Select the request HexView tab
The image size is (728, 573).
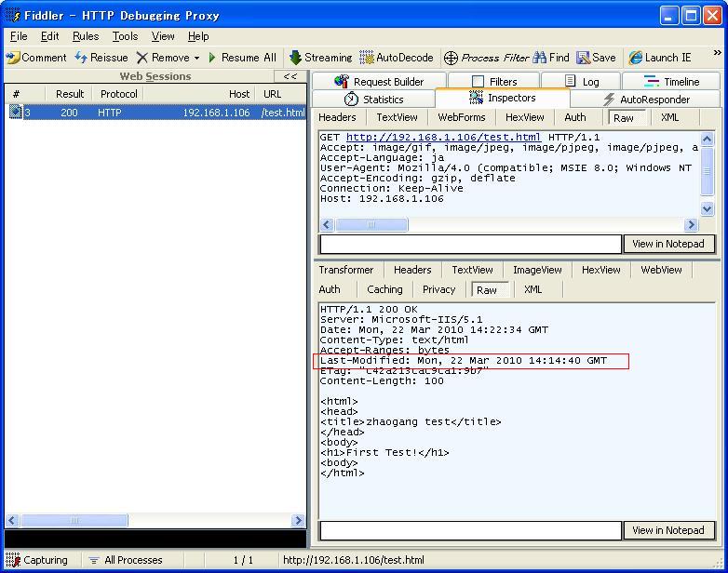525,117
